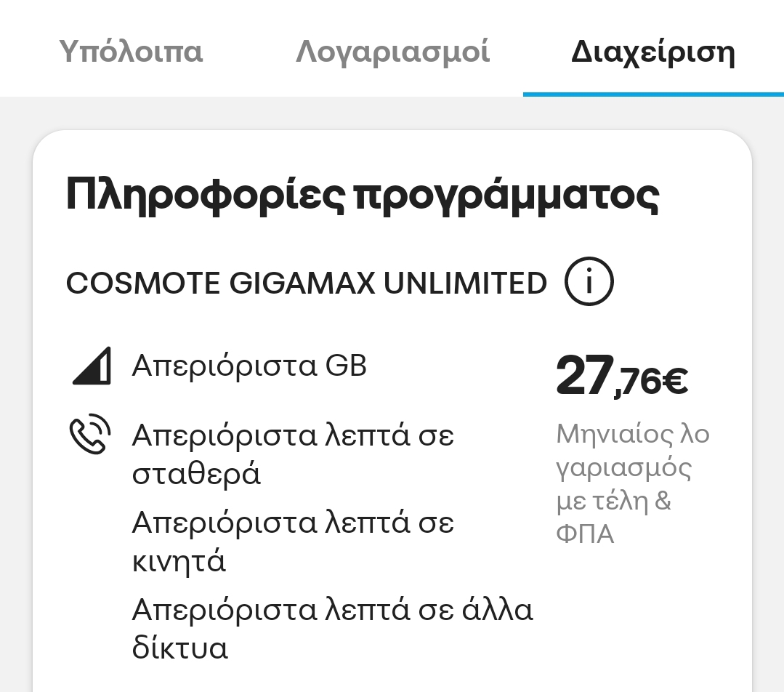This screenshot has width=784, height=692.
Task: Select the COSMOTE GIGAMAX UNLIMITED plan name
Action: (306, 283)
